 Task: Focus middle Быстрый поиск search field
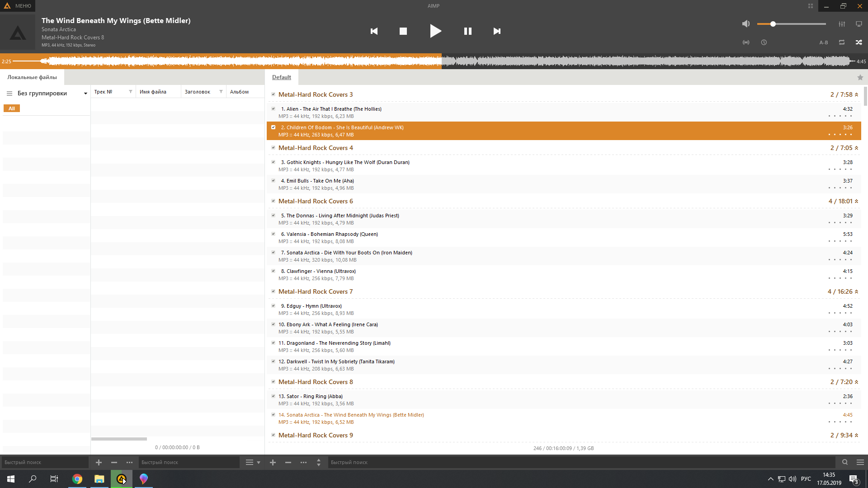[x=189, y=462]
